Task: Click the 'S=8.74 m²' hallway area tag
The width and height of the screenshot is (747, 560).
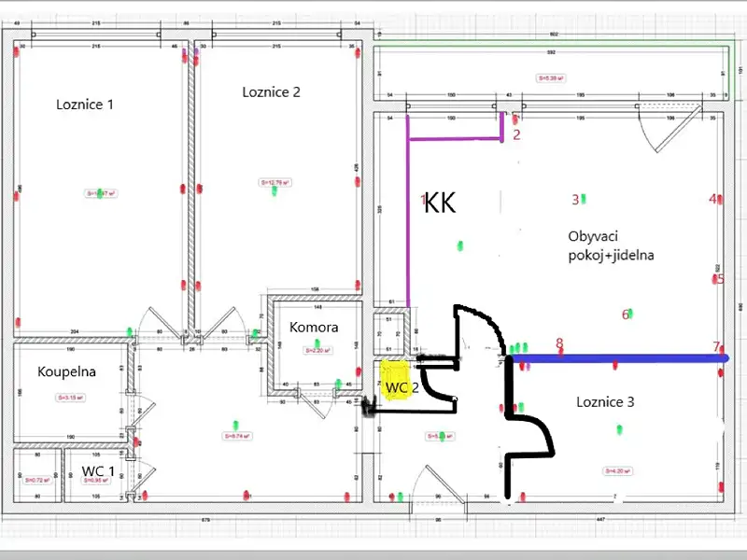Action: tap(237, 436)
